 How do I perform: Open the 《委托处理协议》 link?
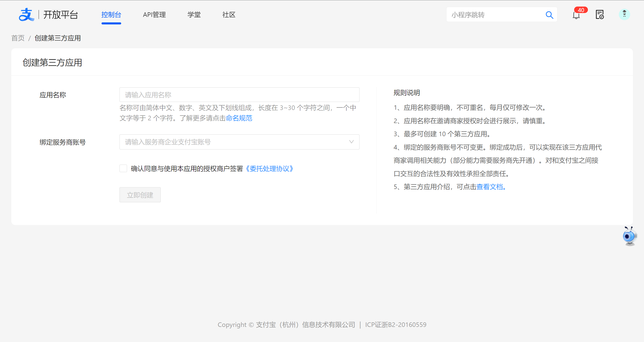coord(269,169)
